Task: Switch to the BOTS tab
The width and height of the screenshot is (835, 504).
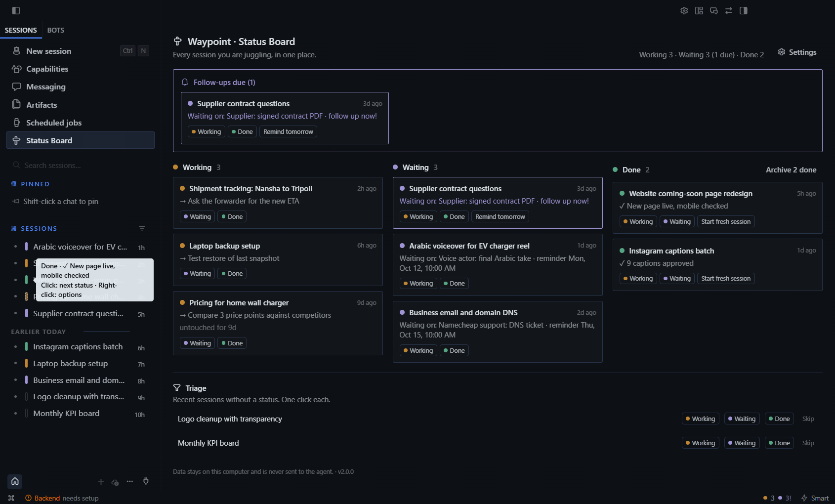Action: (x=56, y=30)
